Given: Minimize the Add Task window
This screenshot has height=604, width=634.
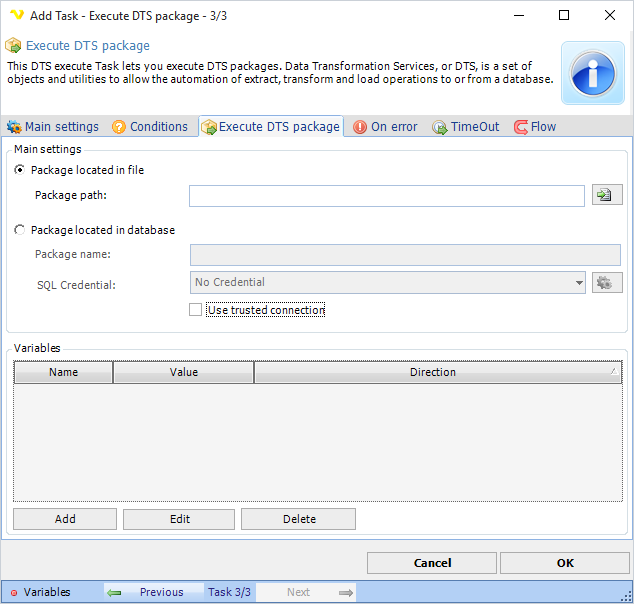Looking at the screenshot, I should (x=519, y=15).
